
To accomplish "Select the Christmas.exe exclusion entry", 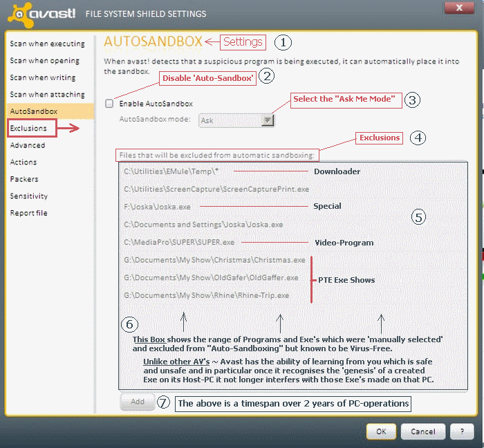I will click(214, 260).
